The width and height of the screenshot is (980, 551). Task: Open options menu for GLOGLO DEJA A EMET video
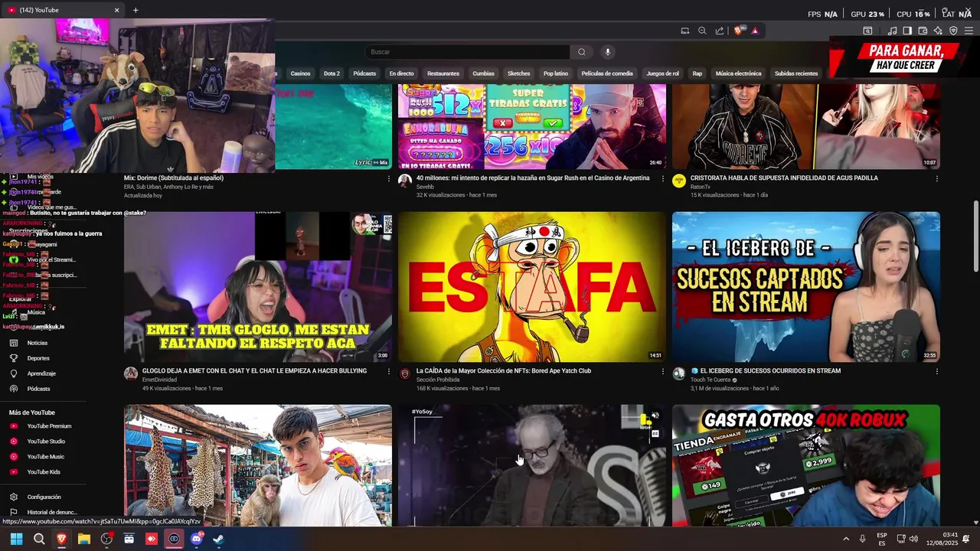point(388,371)
